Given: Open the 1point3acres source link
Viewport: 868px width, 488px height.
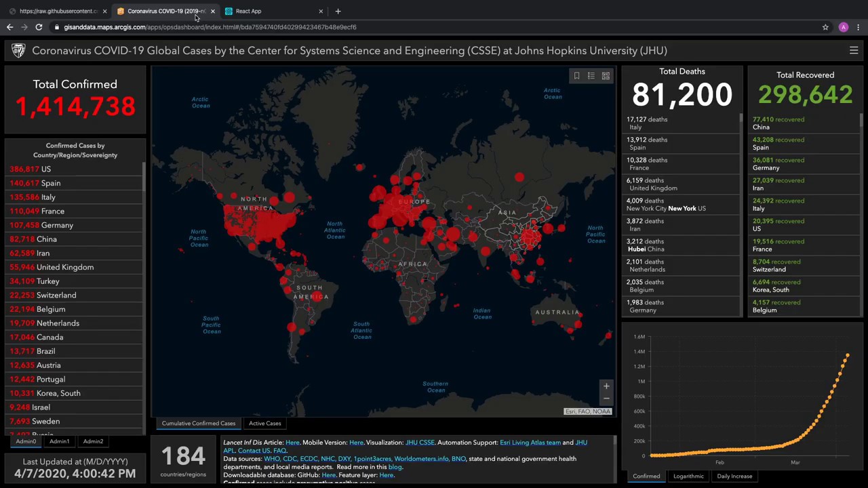Looking at the screenshot, I should pos(372,459).
